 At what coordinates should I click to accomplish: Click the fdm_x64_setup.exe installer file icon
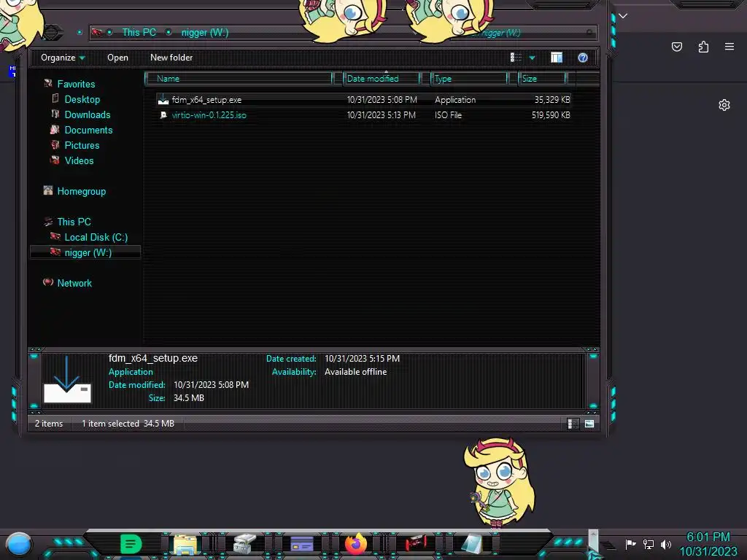(163, 99)
